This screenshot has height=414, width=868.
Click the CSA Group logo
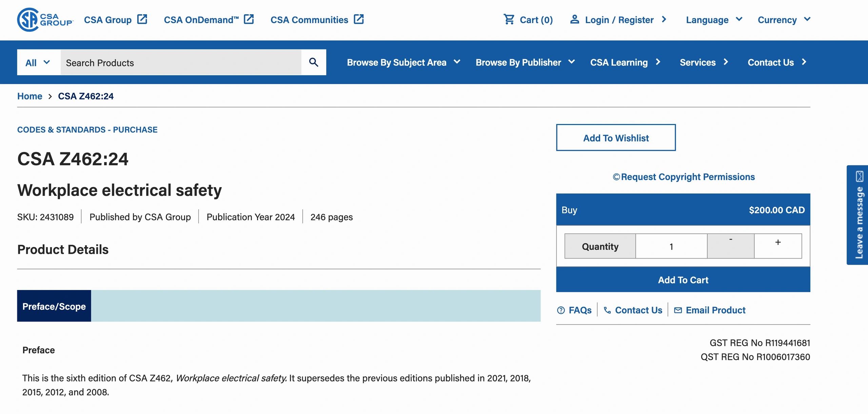coord(45,20)
